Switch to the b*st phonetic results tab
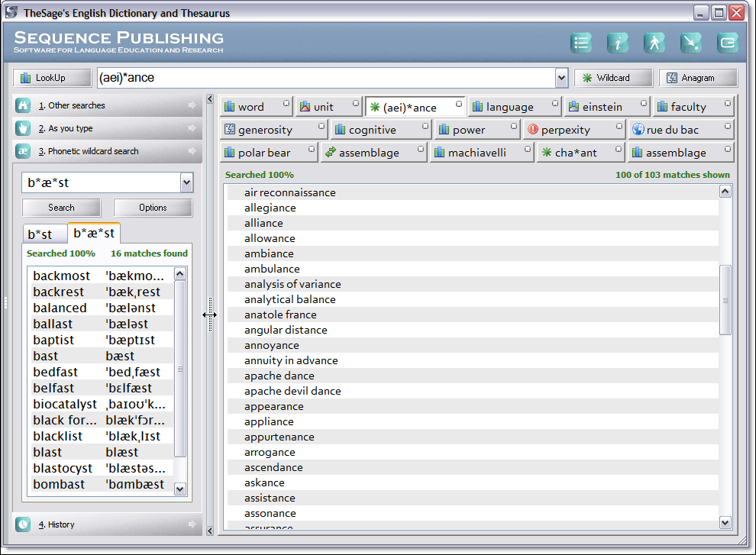The height and width of the screenshot is (555, 756). (45, 234)
